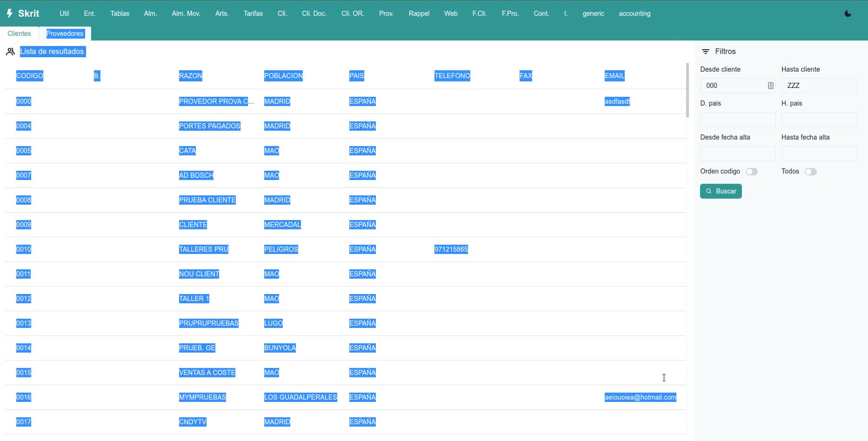
Task: Click the RAZON column header
Action: 191,76
